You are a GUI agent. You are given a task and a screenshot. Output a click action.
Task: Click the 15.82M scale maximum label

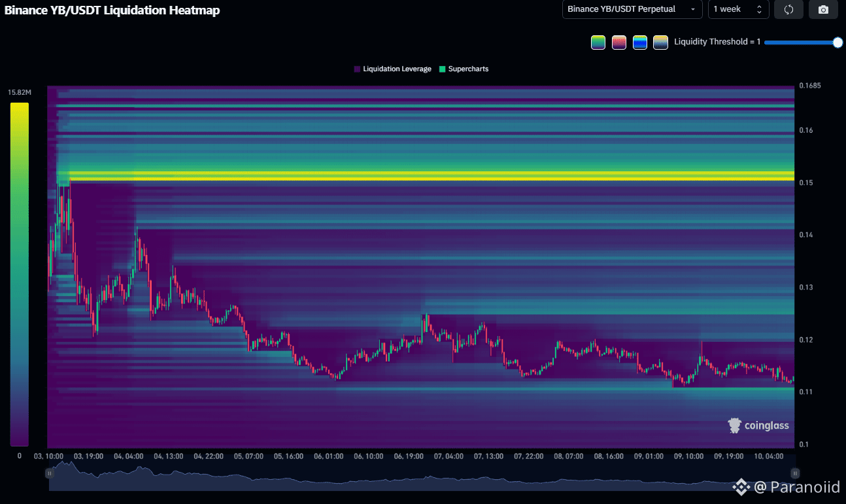19,92
